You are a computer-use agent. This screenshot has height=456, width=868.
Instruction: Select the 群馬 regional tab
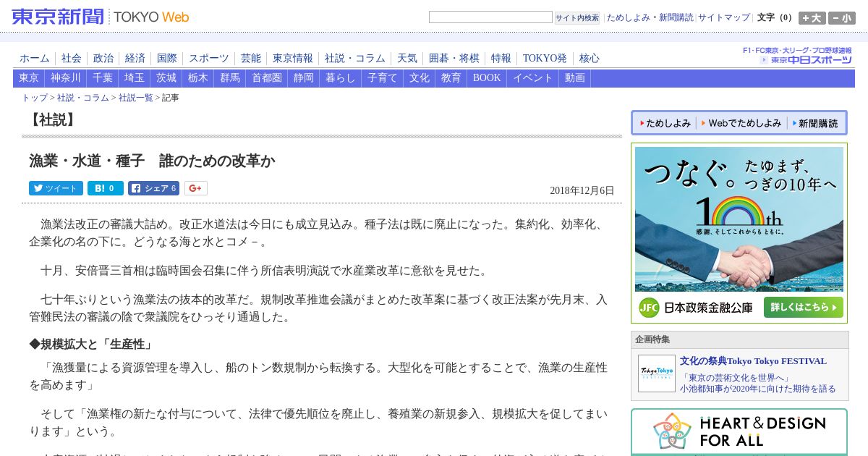pos(230,78)
